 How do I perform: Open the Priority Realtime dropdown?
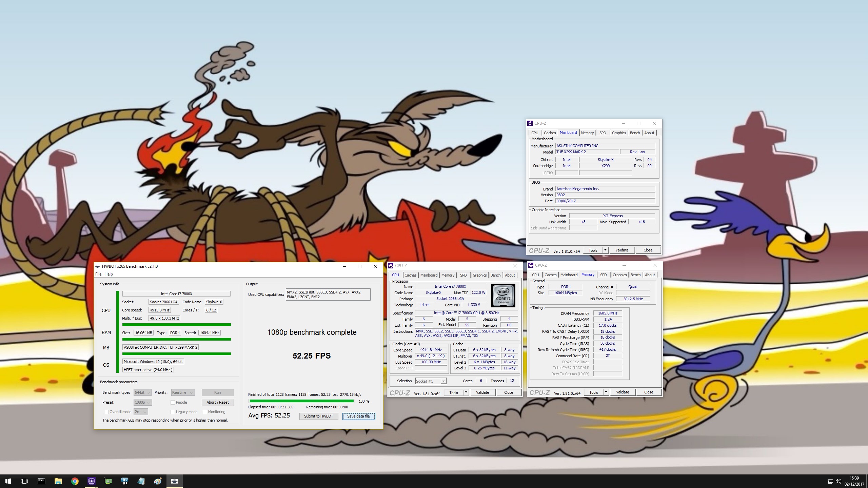(x=183, y=392)
